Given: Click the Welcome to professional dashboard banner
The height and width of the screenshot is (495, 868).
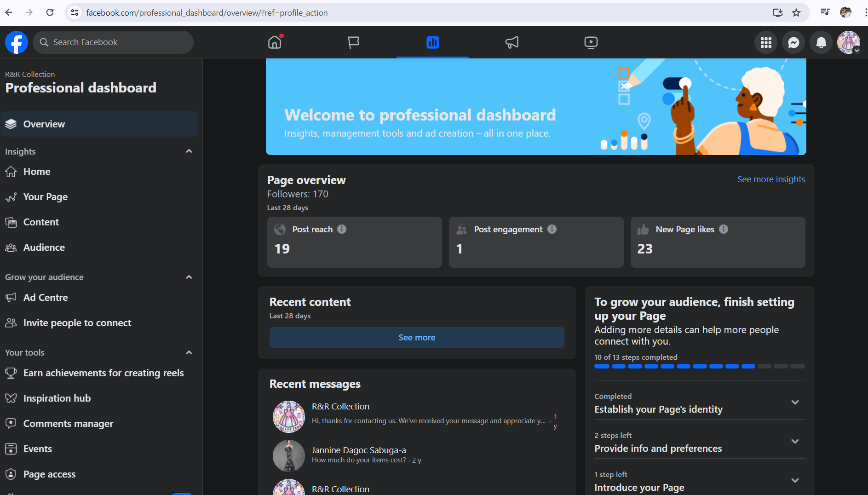Looking at the screenshot, I should pos(536,107).
